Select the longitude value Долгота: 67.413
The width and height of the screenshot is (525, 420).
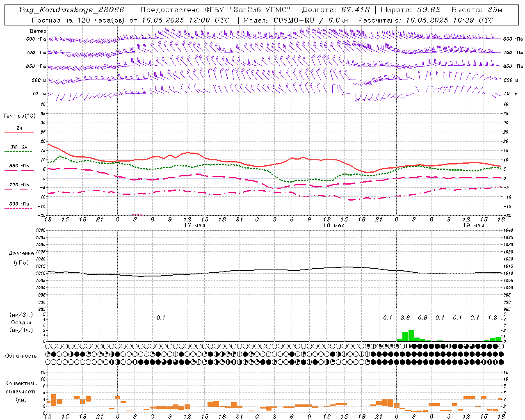click(x=336, y=10)
